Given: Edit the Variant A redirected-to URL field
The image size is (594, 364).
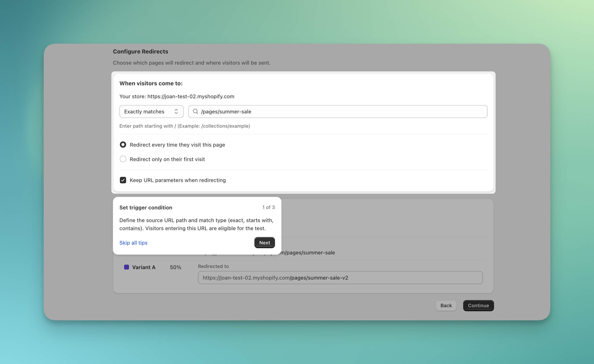Looking at the screenshot, I should click(x=340, y=278).
